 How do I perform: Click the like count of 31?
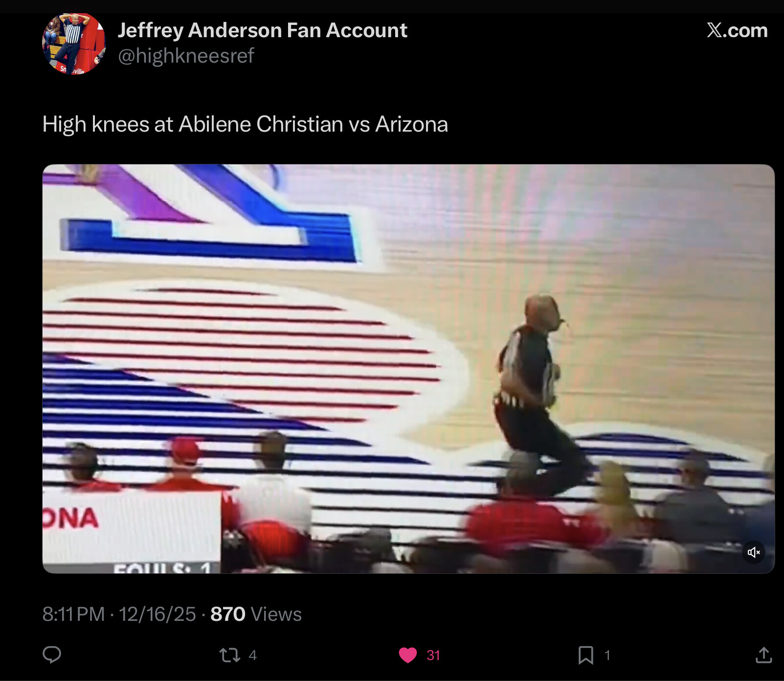pos(433,655)
